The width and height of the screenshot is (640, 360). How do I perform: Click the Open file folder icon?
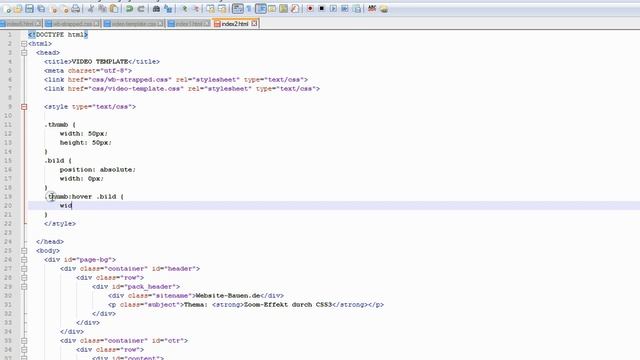(x=18, y=9)
